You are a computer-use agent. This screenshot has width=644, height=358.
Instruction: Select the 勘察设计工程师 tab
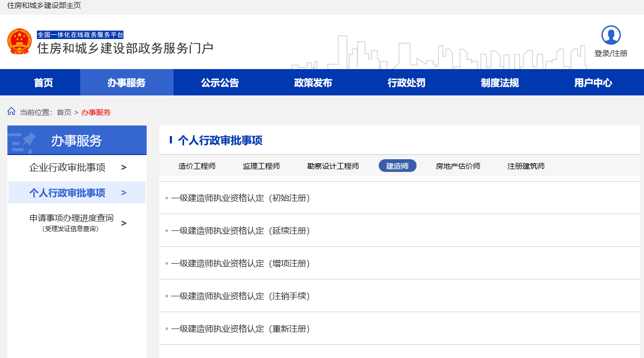pos(333,166)
